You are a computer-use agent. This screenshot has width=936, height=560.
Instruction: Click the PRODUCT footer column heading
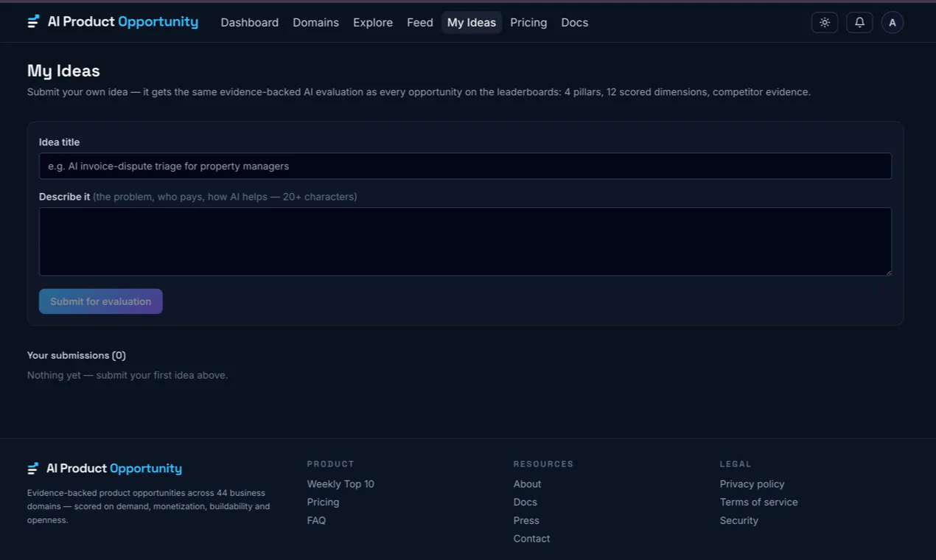331,464
